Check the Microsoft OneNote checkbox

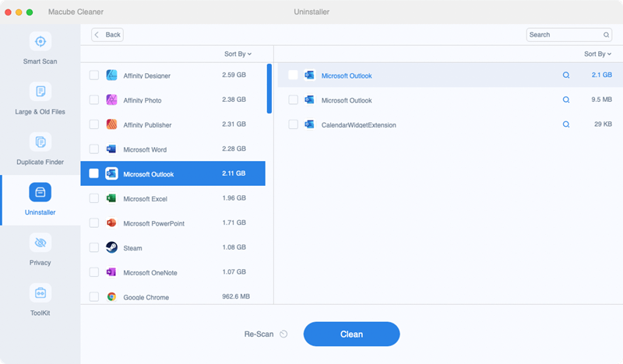coord(94,272)
